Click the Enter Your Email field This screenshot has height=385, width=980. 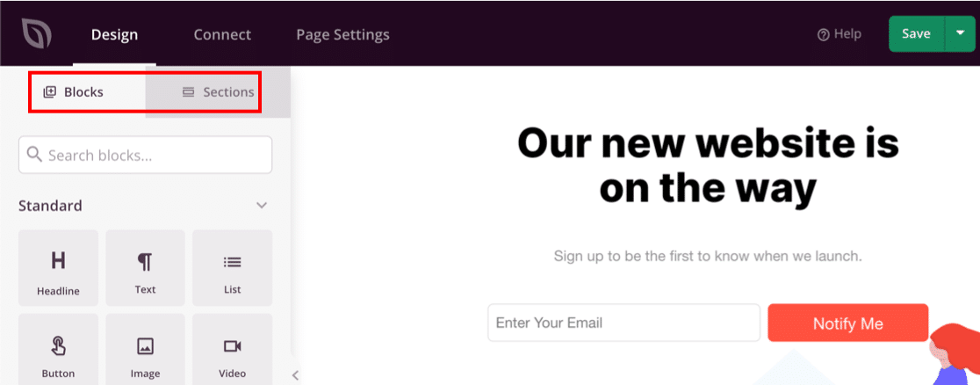point(623,323)
